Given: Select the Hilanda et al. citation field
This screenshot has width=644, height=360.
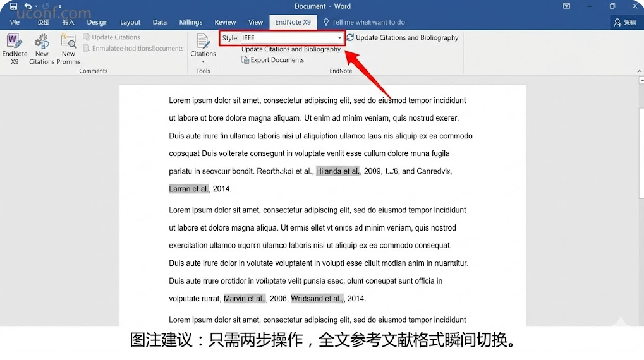Looking at the screenshot, I should coord(337,171).
